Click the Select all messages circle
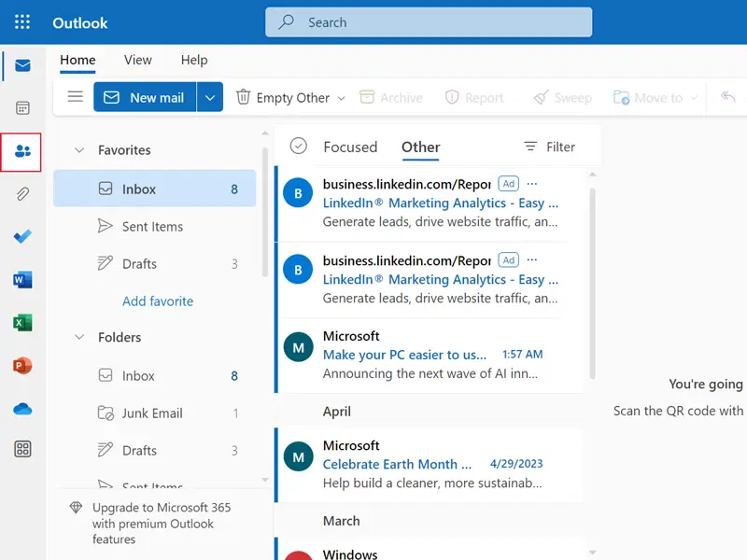This screenshot has width=747, height=560. tap(298, 147)
